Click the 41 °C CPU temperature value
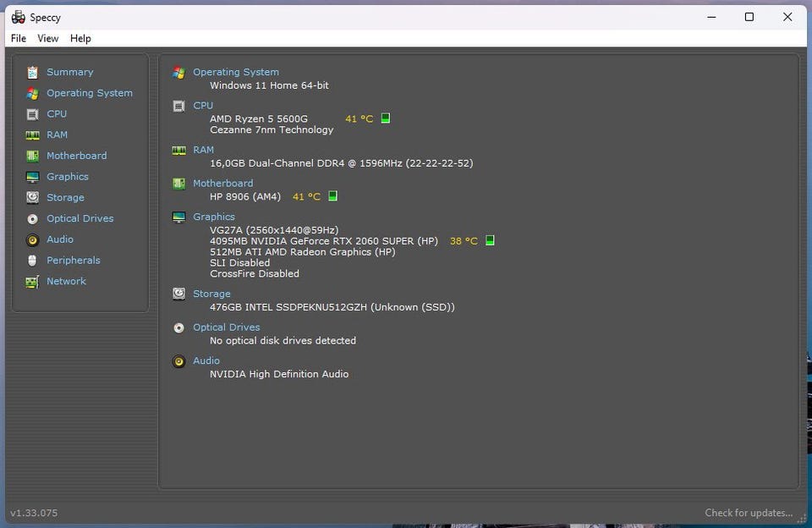Image resolution: width=812 pixels, height=528 pixels. (x=359, y=118)
